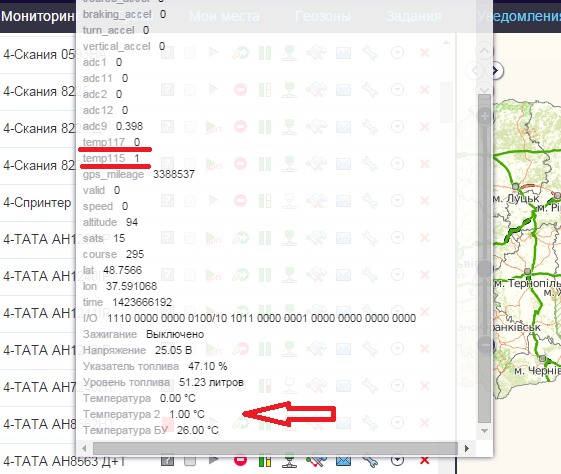Tick the checkbox for the 4-Спринтер row
The width and height of the screenshot is (561, 474).
190,201
